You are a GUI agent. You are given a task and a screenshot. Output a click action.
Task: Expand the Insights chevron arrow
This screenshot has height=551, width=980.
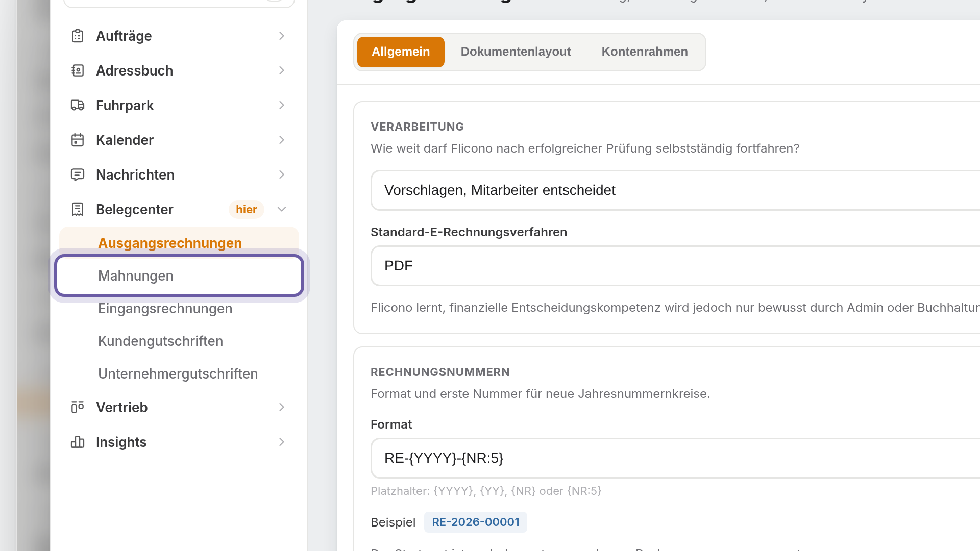[282, 442]
